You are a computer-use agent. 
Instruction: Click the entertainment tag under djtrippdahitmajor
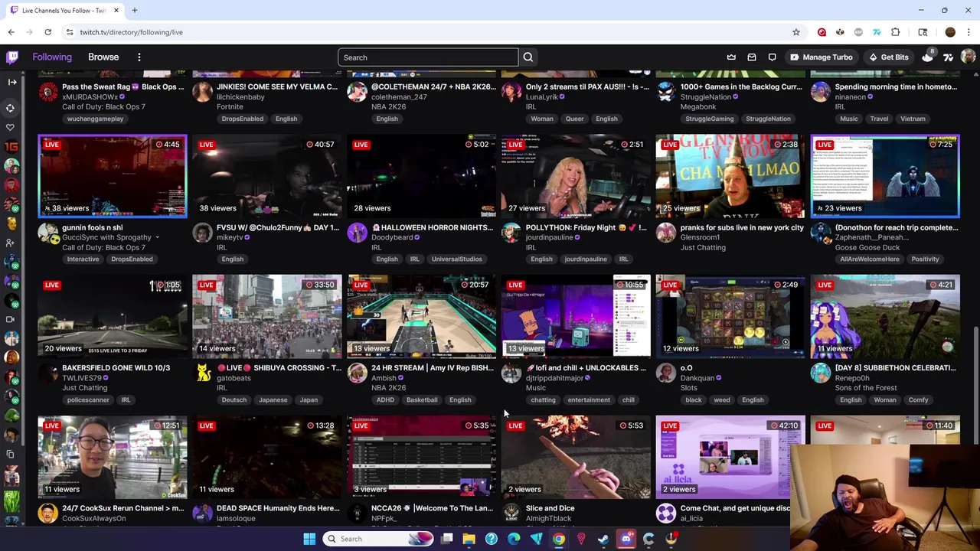pyautogui.click(x=589, y=400)
